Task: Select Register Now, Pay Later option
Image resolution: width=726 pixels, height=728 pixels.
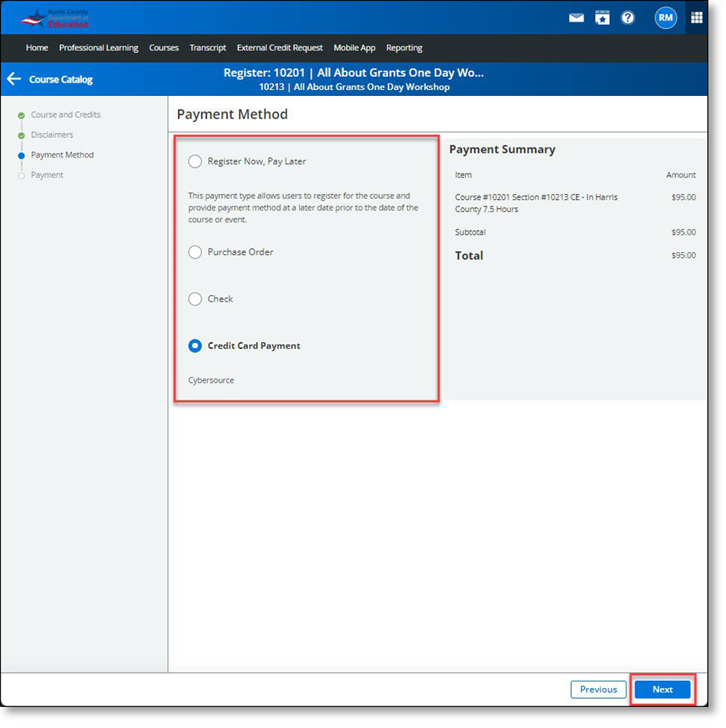Action: (x=195, y=161)
